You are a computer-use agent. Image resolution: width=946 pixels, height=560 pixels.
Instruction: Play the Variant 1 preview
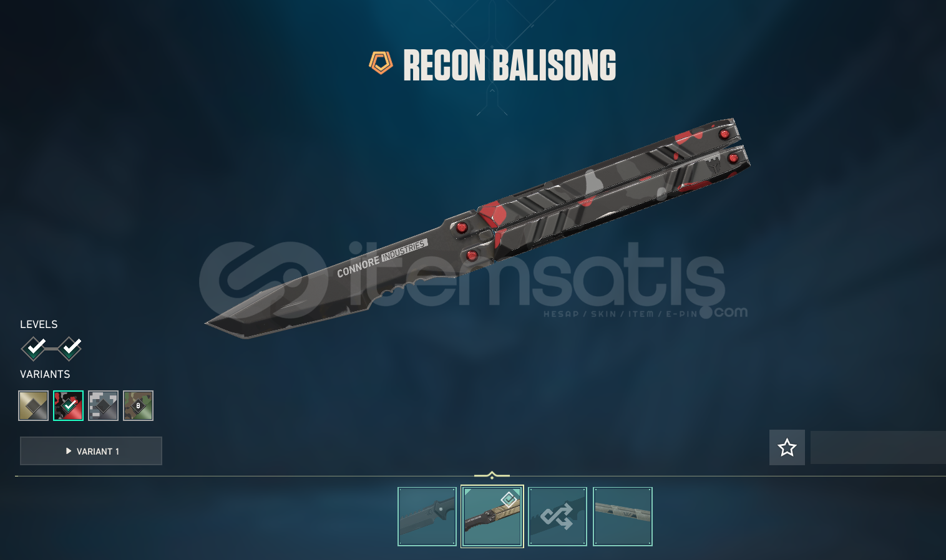click(91, 451)
